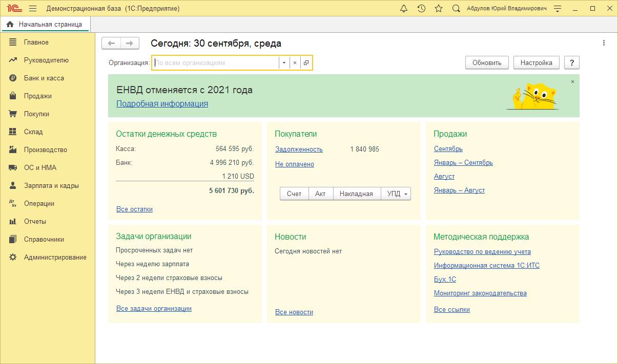Image resolution: width=618 pixels, height=364 pixels.
Task: Switch to the Начальная страница tab
Action: point(45,24)
